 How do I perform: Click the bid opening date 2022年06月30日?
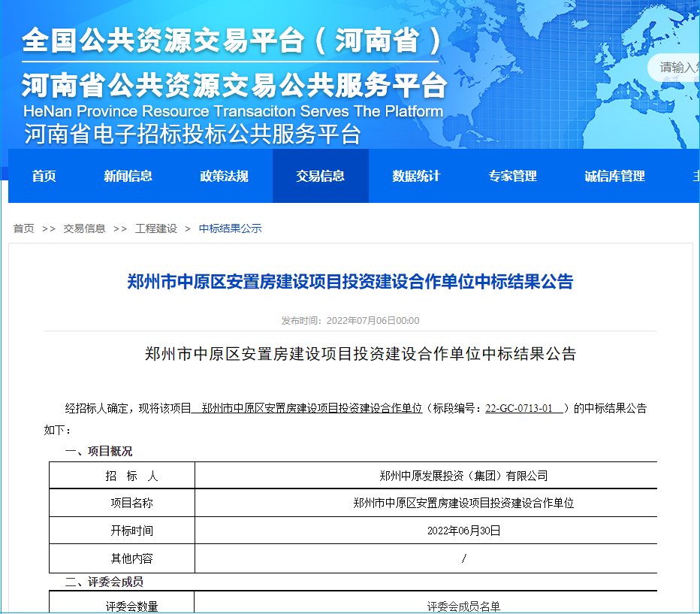pos(463,531)
